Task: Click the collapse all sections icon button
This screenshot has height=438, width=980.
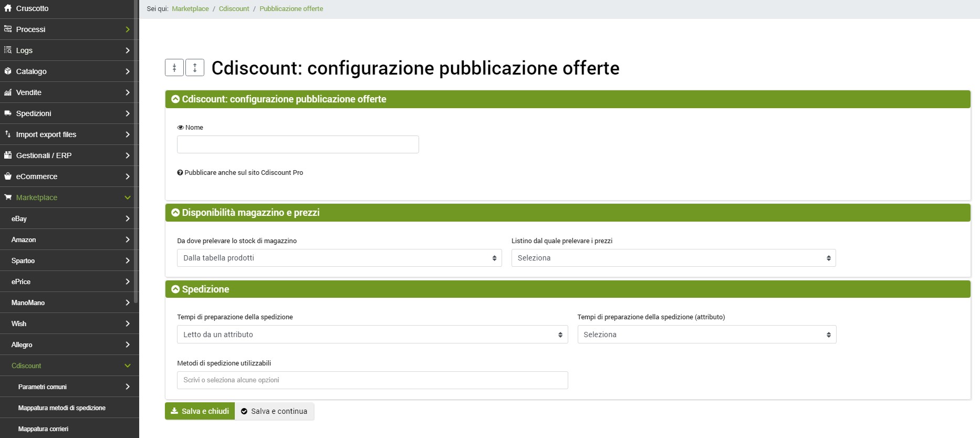Action: pyautogui.click(x=174, y=68)
